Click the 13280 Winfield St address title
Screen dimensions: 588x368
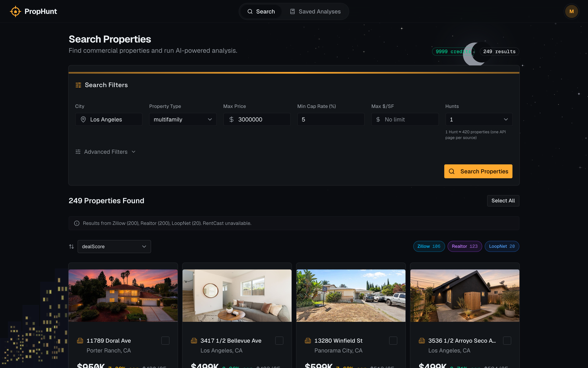(x=338, y=341)
